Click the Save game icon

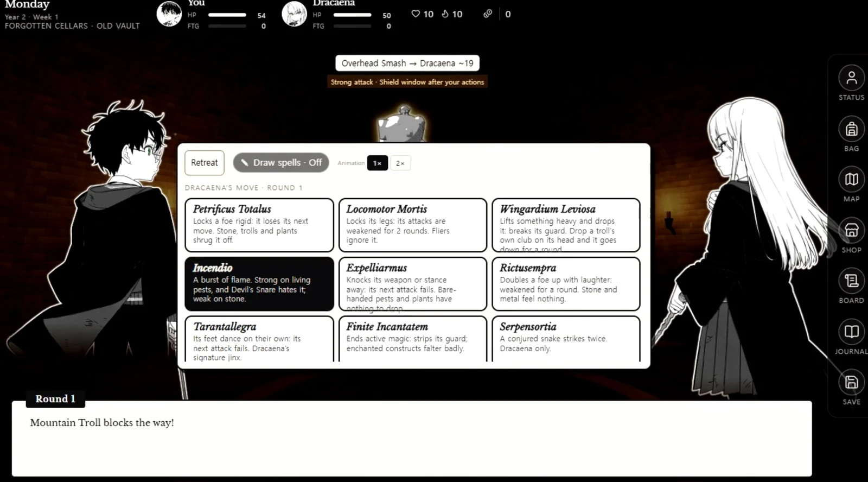click(x=851, y=383)
